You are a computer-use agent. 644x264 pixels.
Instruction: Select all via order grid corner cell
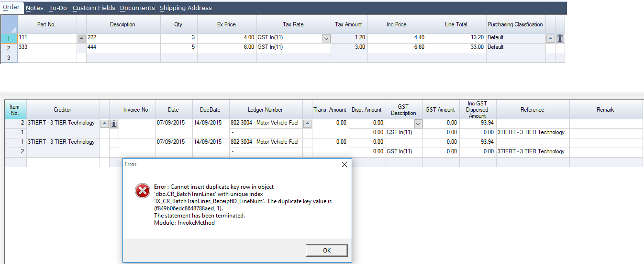pos(9,24)
